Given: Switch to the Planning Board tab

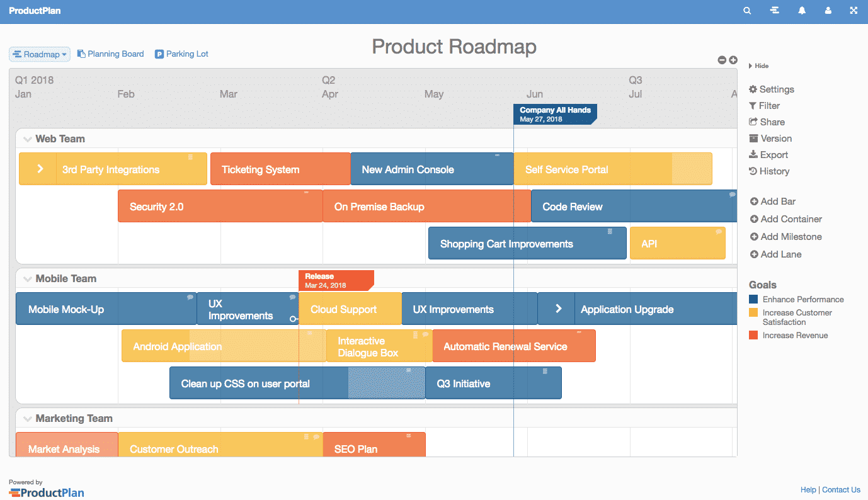Looking at the screenshot, I should 110,54.
